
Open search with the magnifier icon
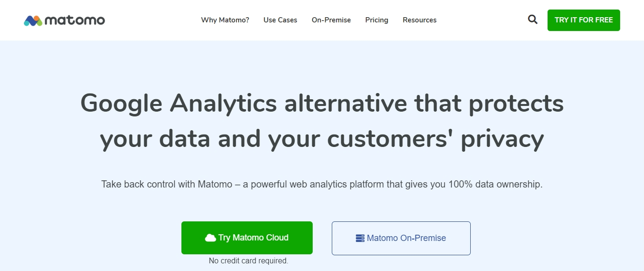533,20
